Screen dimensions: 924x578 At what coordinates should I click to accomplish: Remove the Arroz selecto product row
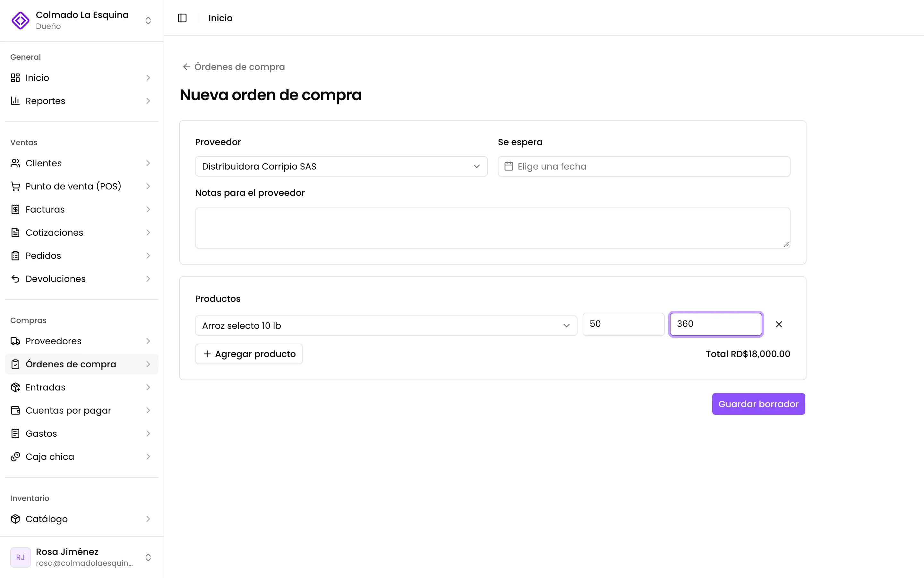779,324
